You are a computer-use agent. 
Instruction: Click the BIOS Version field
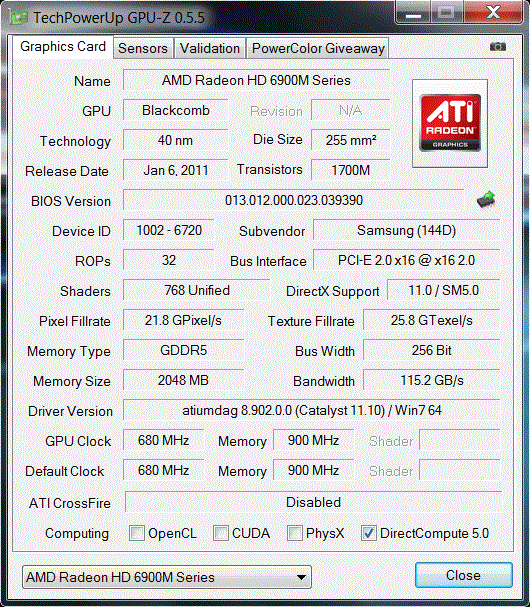tap(293, 200)
